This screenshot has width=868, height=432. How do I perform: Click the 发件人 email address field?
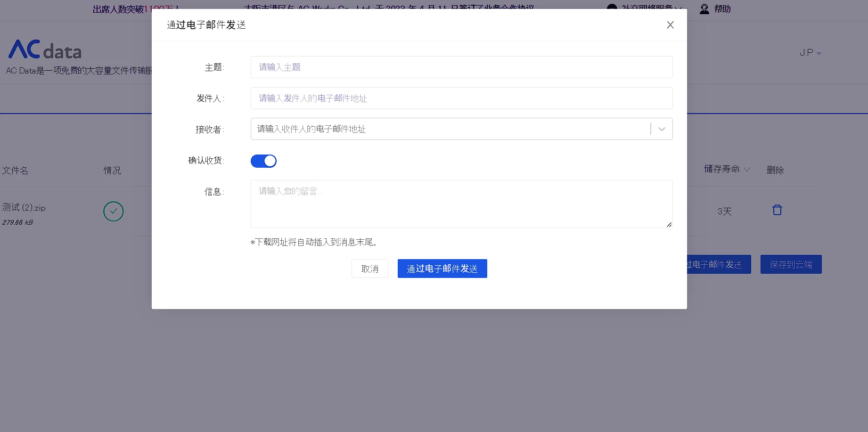tap(461, 98)
